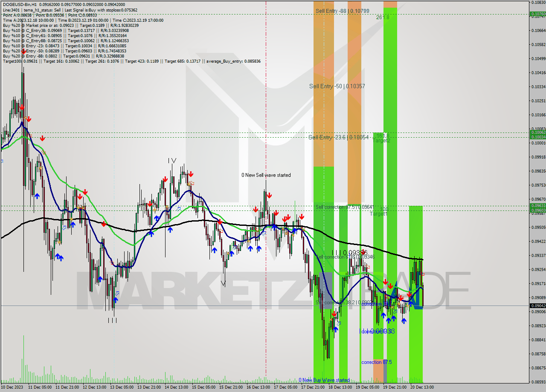Click the current price tag 0.09042

[537, 306]
